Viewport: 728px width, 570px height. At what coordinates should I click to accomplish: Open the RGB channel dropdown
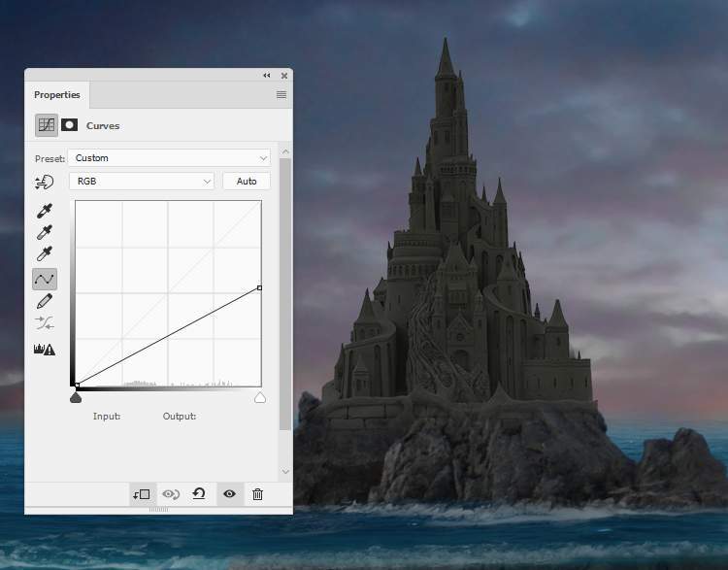tap(142, 182)
